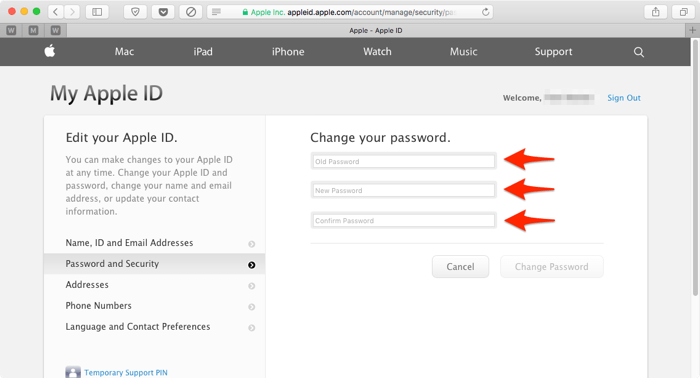Click the Change Password button
The image size is (700, 378).
(x=552, y=266)
